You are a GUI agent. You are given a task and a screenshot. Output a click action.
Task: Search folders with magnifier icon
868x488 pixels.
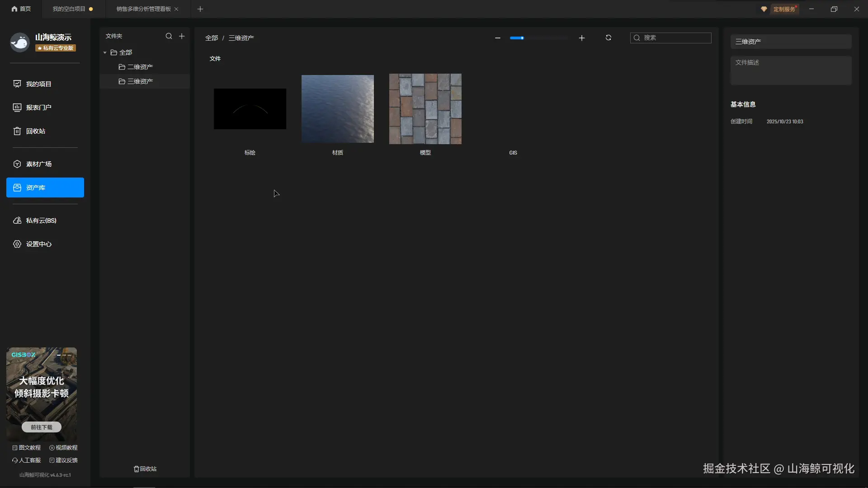[x=169, y=36]
